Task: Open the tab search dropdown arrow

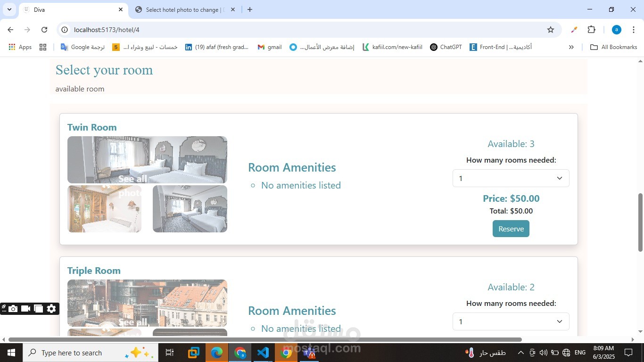Action: pos(9,9)
